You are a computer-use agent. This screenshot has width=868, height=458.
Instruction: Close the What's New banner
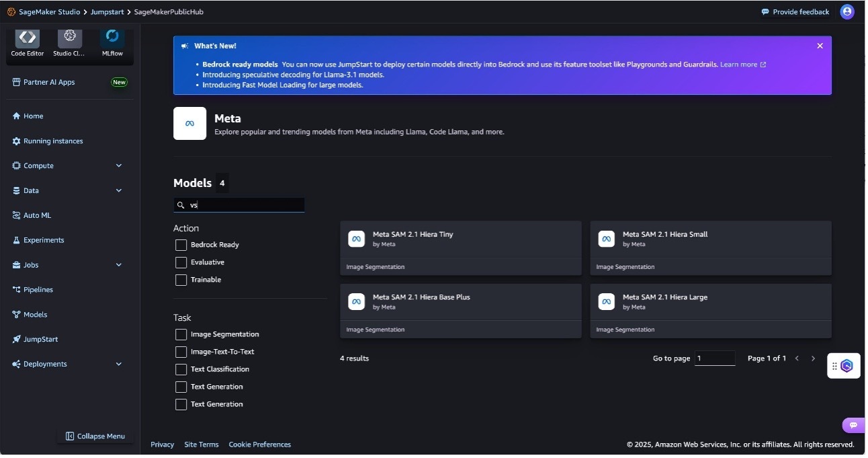[x=820, y=46]
